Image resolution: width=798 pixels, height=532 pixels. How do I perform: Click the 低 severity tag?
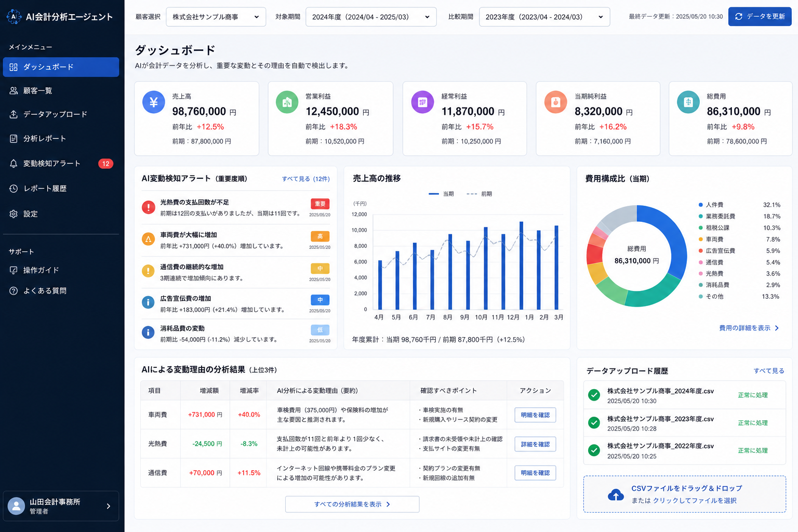320,330
